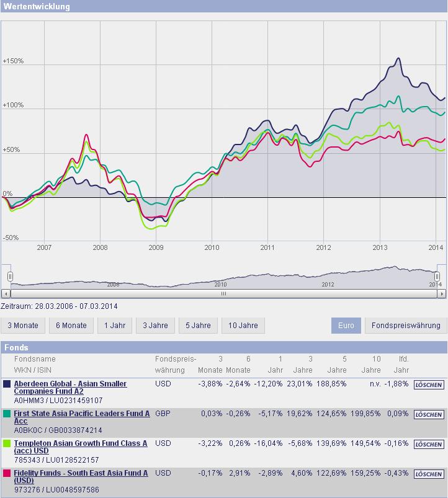Click the 10 Jahre column header
This screenshot has width=448, height=498.
click(371, 365)
